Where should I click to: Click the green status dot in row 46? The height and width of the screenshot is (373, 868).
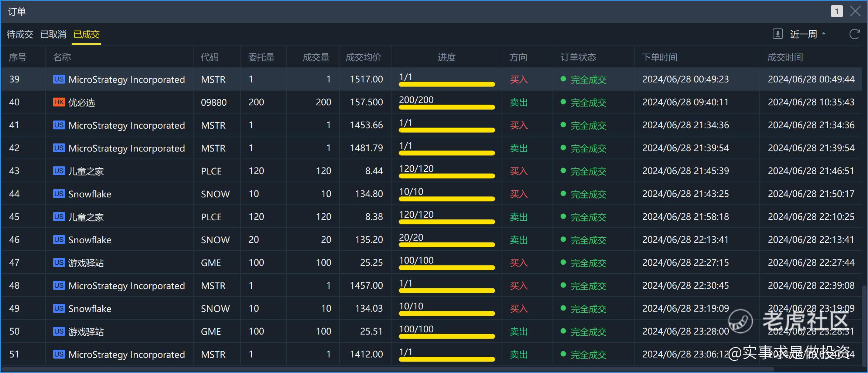pyautogui.click(x=563, y=239)
